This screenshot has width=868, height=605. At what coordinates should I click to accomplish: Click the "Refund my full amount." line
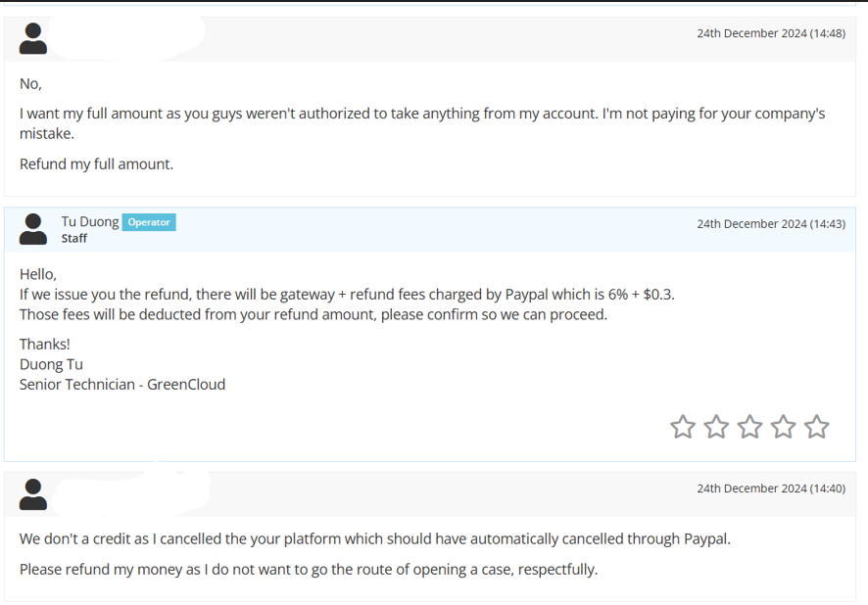(x=96, y=164)
